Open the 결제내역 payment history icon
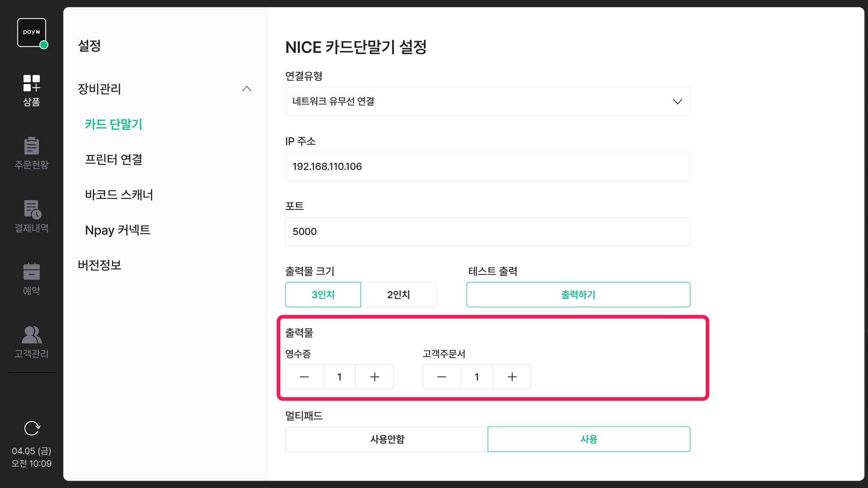 coord(31,216)
